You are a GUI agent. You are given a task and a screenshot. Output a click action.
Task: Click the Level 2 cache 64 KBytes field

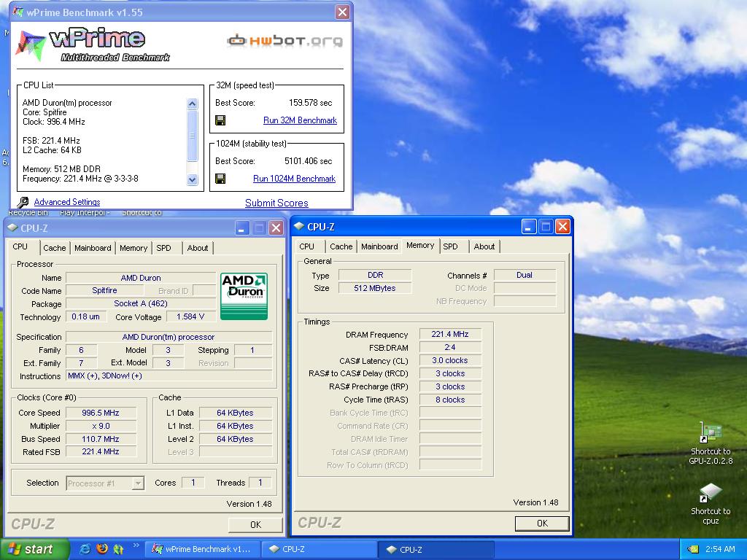point(236,439)
